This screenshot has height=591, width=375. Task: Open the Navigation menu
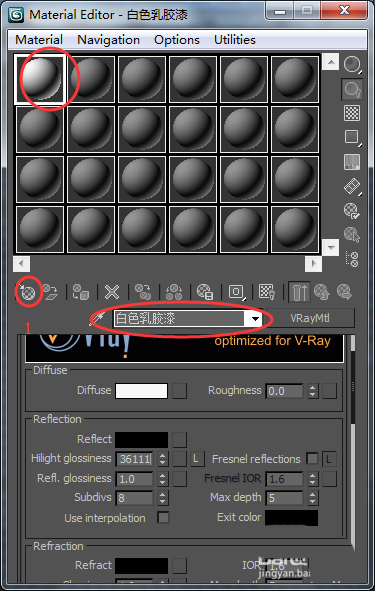click(109, 40)
